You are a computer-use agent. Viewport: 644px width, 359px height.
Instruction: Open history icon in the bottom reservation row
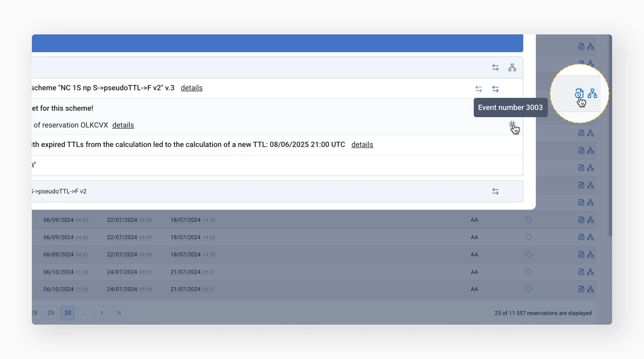click(581, 289)
